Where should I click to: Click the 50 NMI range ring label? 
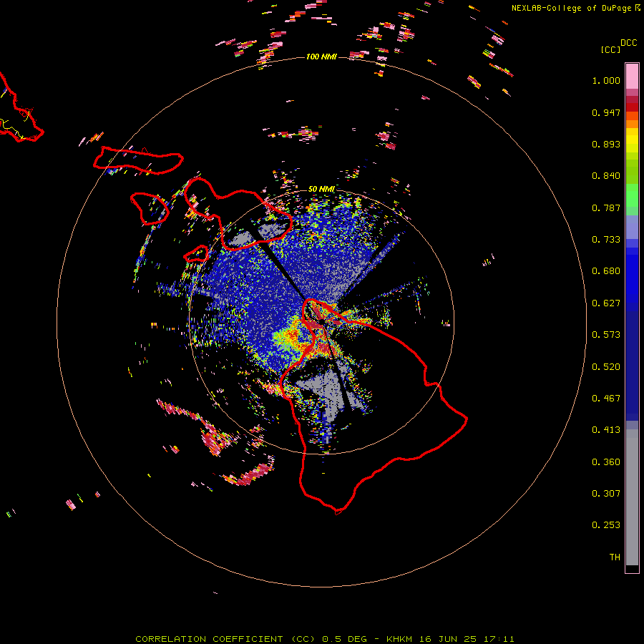tap(321, 189)
